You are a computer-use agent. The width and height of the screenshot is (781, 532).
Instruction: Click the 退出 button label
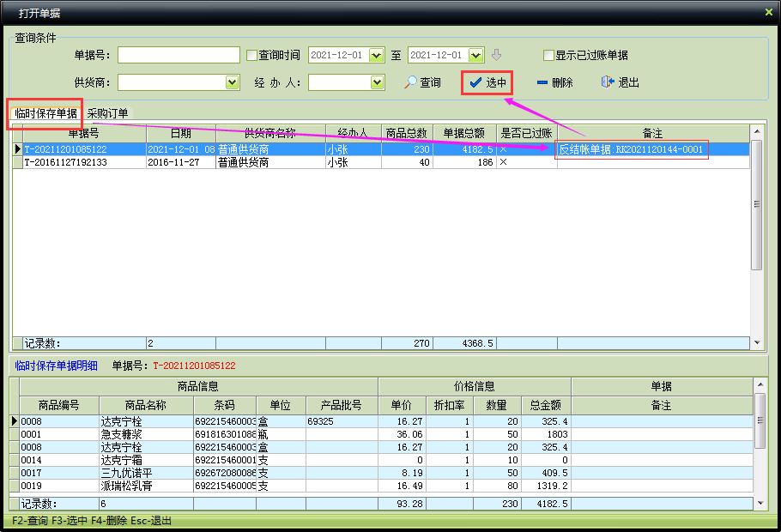pyautogui.click(x=628, y=82)
